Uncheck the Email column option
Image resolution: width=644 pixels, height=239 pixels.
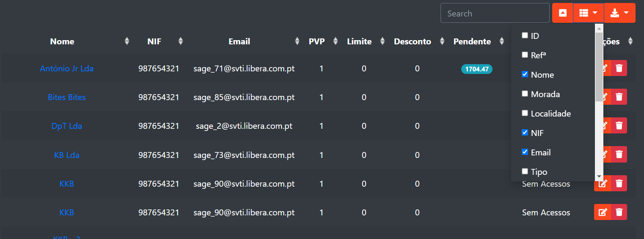[x=525, y=152]
